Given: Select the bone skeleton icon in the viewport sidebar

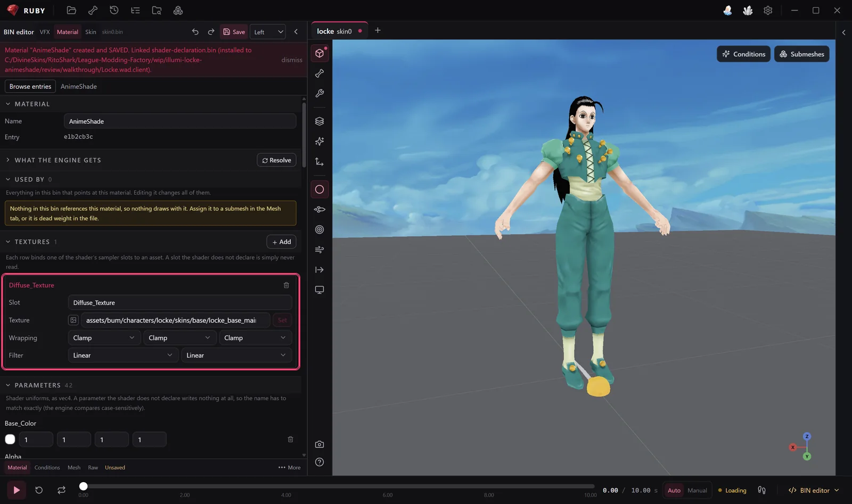Looking at the screenshot, I should tap(319, 73).
